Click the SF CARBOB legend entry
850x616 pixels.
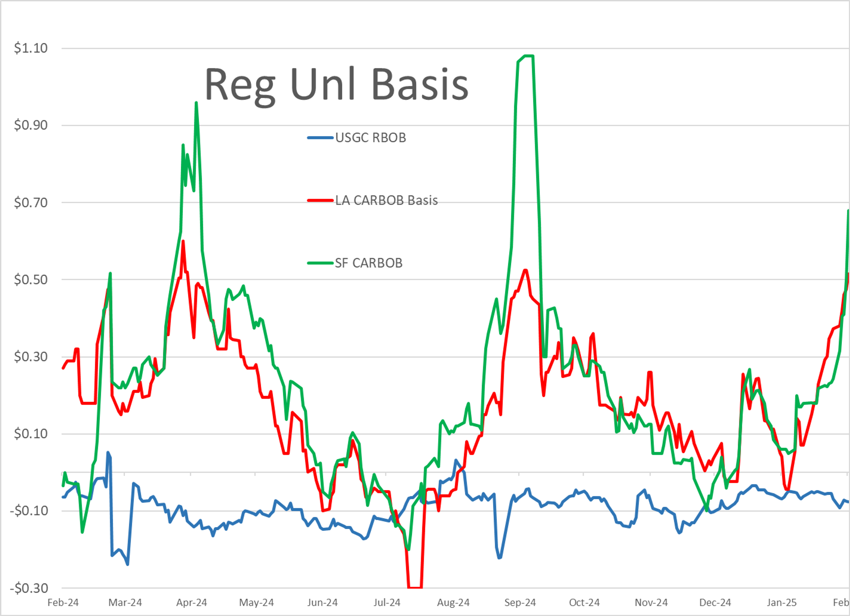355,263
